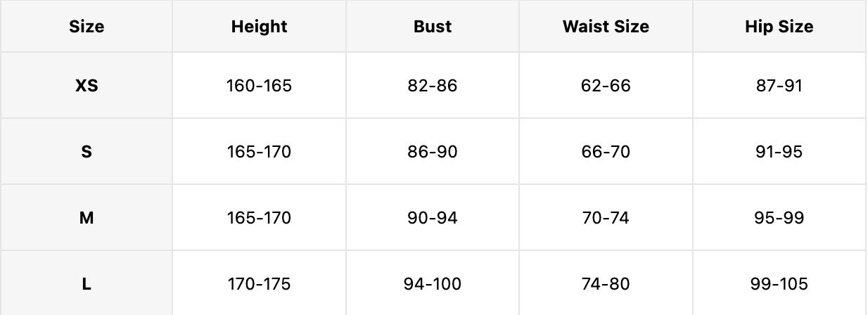The width and height of the screenshot is (868, 315).
Task: Select the S size row label
Action: [87, 152]
